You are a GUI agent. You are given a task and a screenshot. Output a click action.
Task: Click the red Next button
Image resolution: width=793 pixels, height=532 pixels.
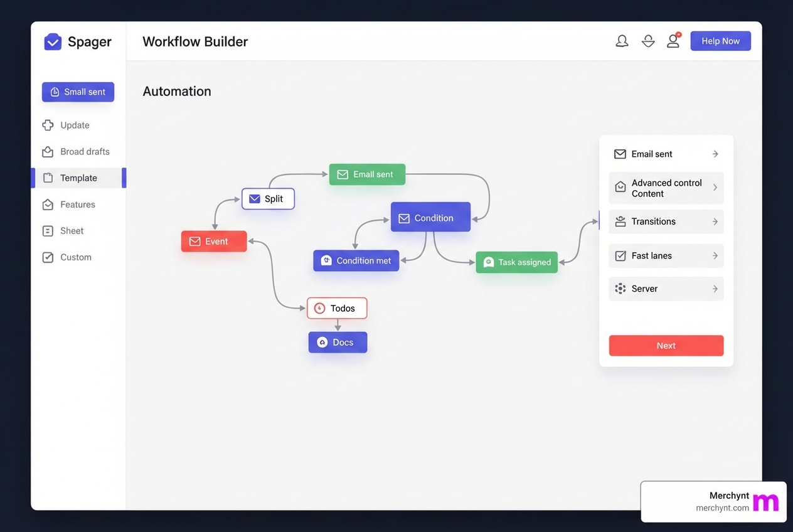pos(666,346)
